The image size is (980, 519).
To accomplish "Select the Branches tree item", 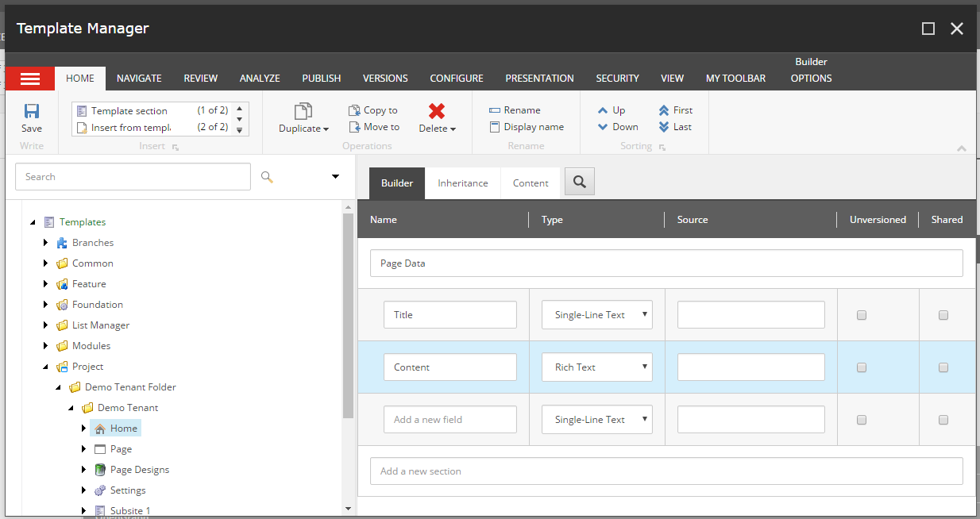I will click(92, 243).
